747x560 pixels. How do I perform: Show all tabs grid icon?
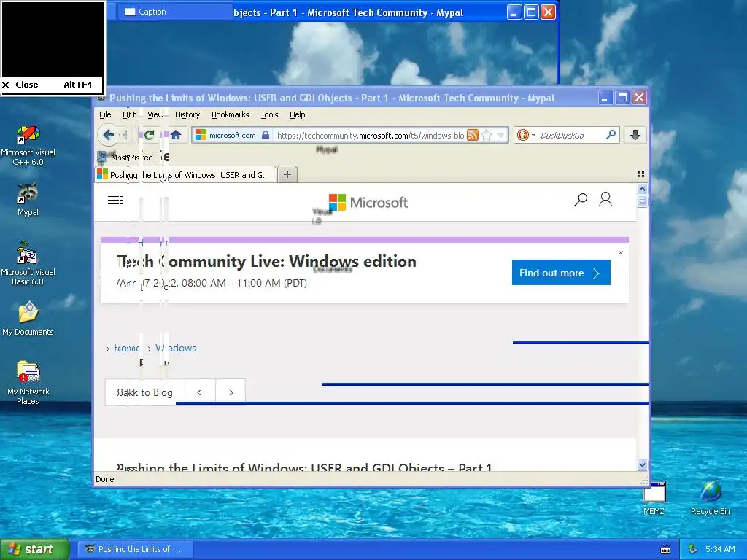point(641,174)
